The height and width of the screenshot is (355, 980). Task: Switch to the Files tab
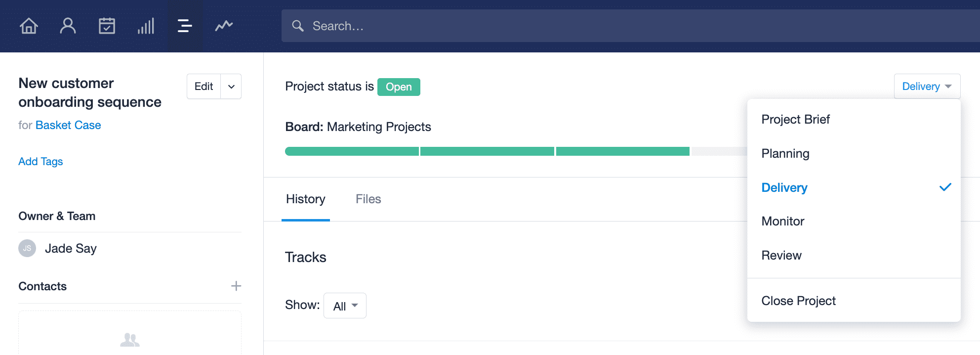[368, 199]
